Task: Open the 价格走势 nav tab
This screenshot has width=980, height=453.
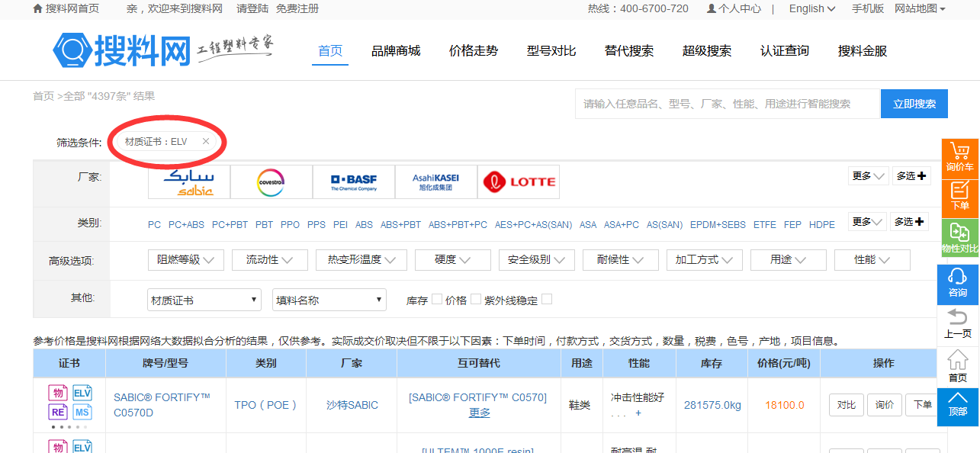Action: point(474,51)
